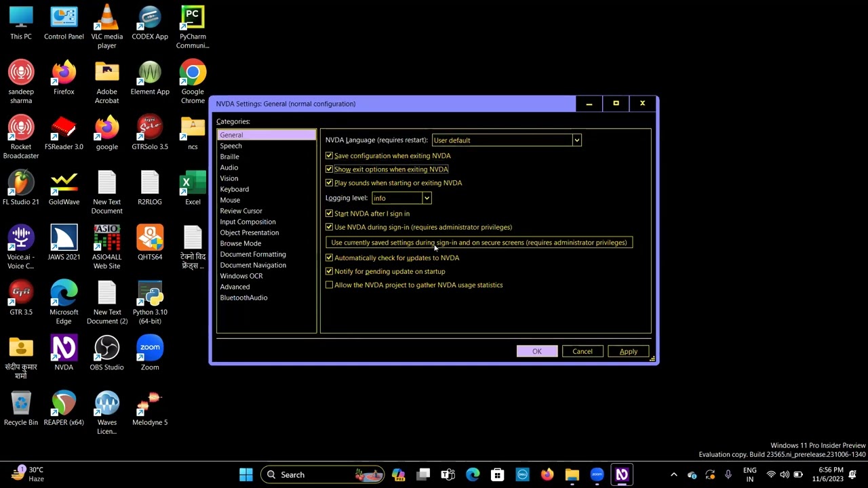This screenshot has height=488, width=868.
Task: Open Adobe Acrobat desktop shortcut
Action: [106, 82]
